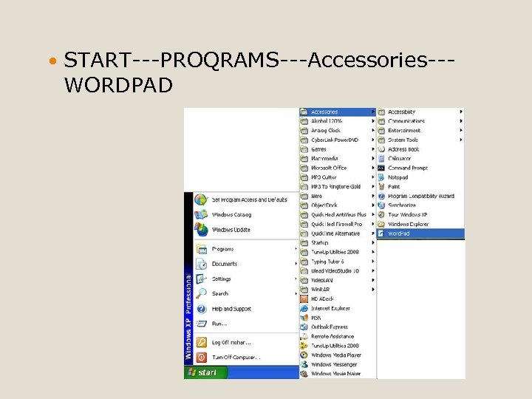Open Quick Heal Firewall Pro group

pyautogui.click(x=338, y=224)
